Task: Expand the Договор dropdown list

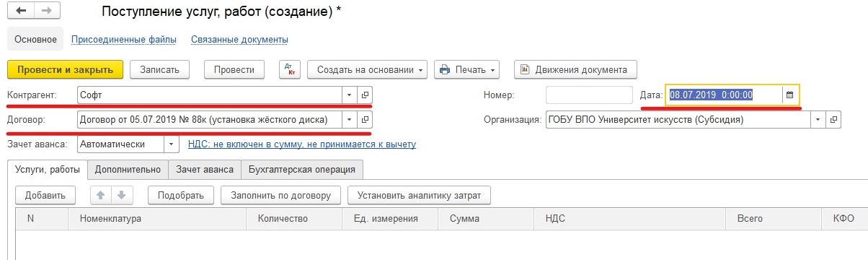Action: [x=349, y=119]
